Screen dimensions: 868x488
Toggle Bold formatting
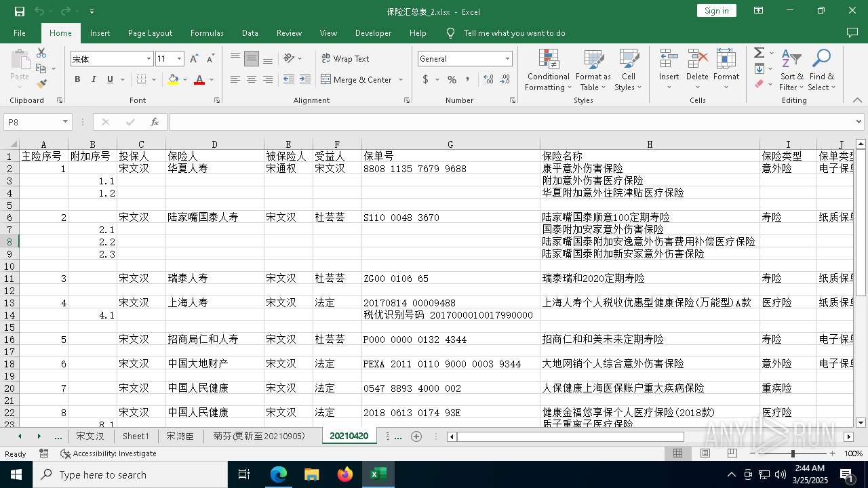click(x=77, y=79)
